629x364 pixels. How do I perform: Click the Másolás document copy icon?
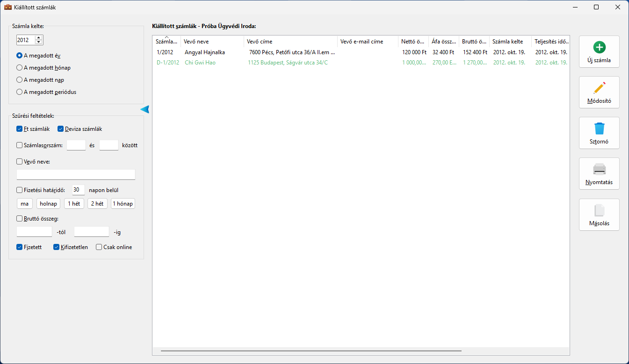click(599, 210)
